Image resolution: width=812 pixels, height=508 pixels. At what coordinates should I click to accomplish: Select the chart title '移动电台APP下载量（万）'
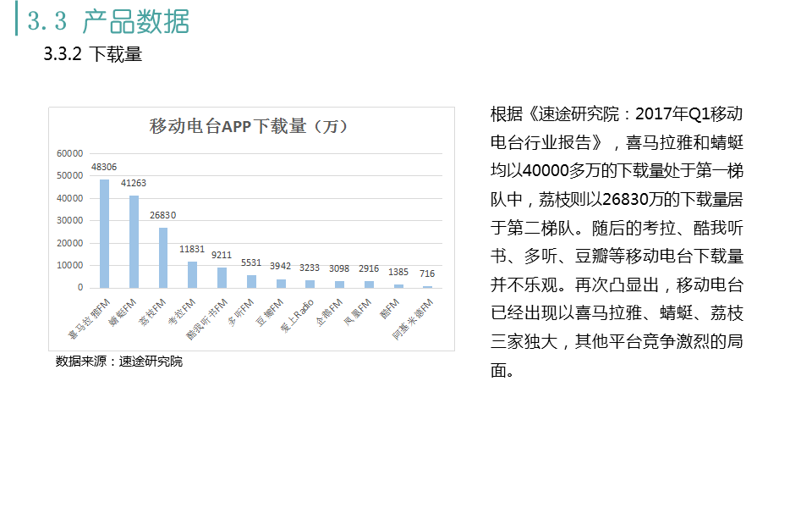(249, 126)
